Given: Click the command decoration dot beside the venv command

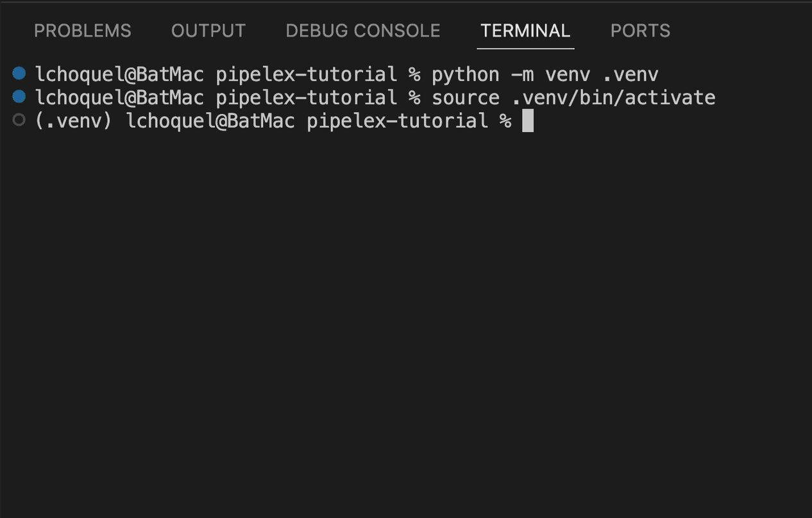Looking at the screenshot, I should tap(18, 73).
